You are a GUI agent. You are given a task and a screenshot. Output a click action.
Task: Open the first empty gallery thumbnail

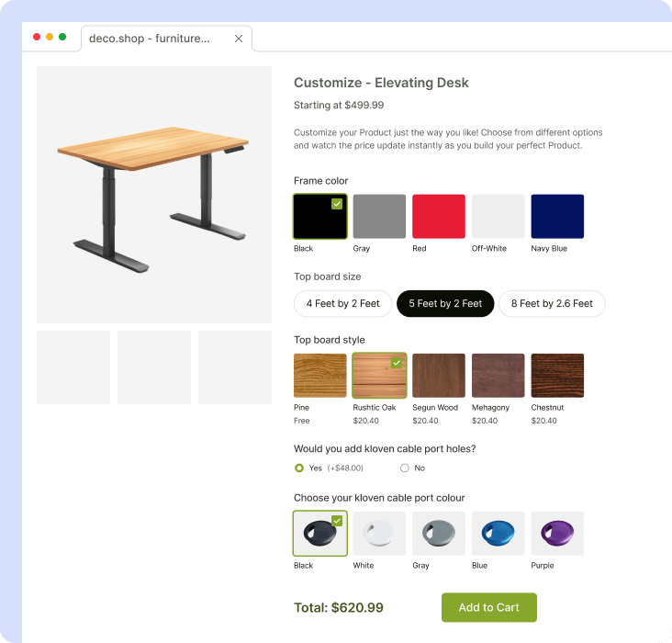(x=73, y=367)
